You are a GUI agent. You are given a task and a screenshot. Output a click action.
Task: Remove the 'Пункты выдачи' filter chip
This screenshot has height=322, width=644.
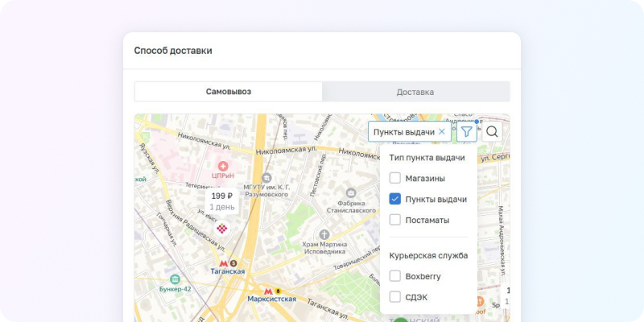click(442, 132)
